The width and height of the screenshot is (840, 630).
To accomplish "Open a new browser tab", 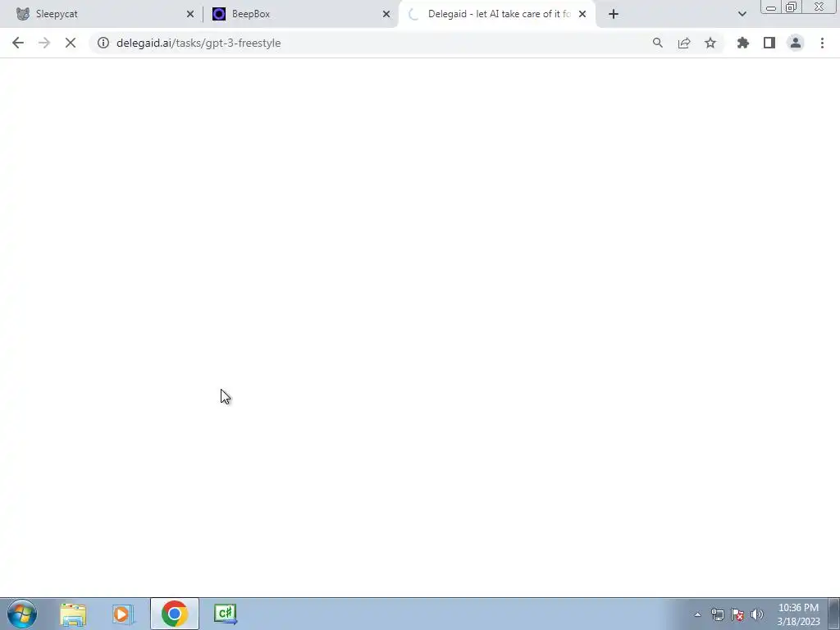I will [x=614, y=14].
